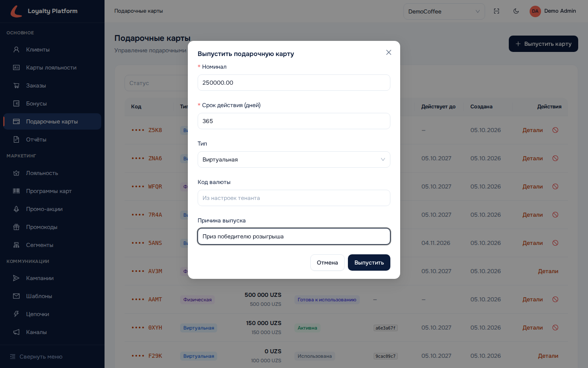
Task: Open Кампании send icon item
Action: tap(16, 278)
